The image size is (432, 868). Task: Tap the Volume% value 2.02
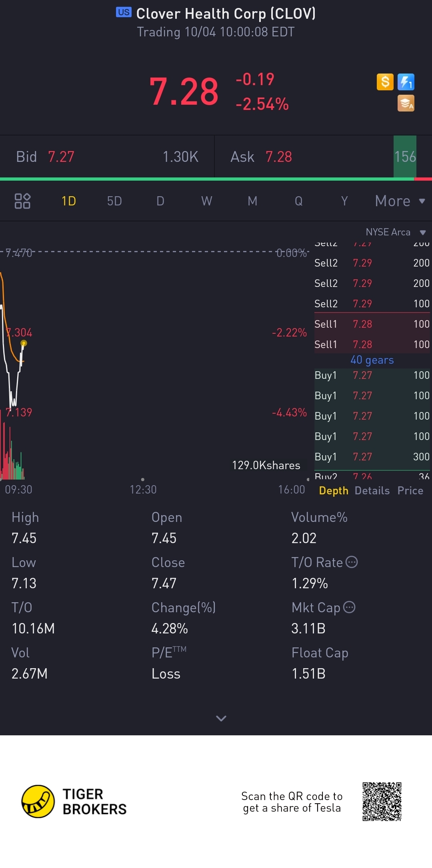pyautogui.click(x=304, y=538)
